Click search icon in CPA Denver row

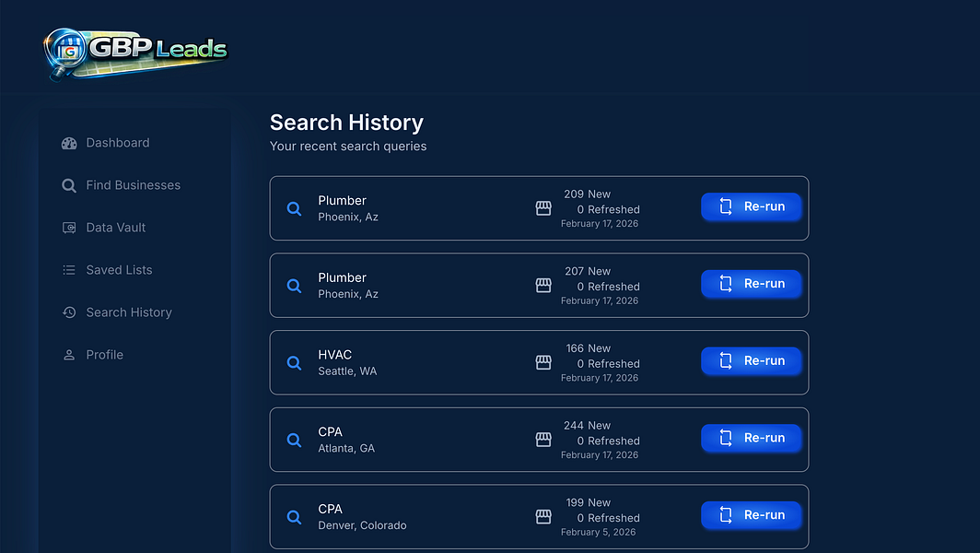[294, 517]
